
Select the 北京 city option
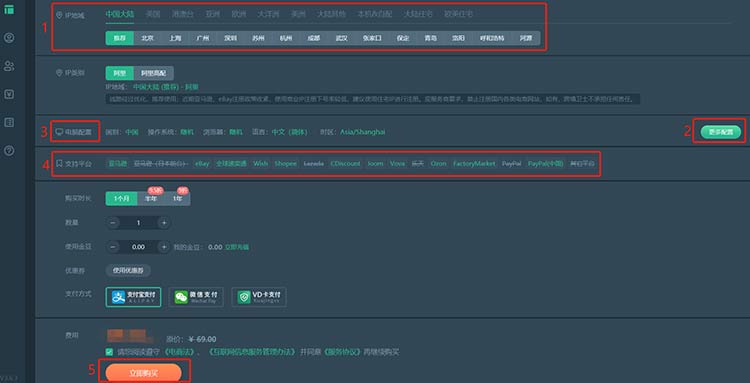coord(147,38)
